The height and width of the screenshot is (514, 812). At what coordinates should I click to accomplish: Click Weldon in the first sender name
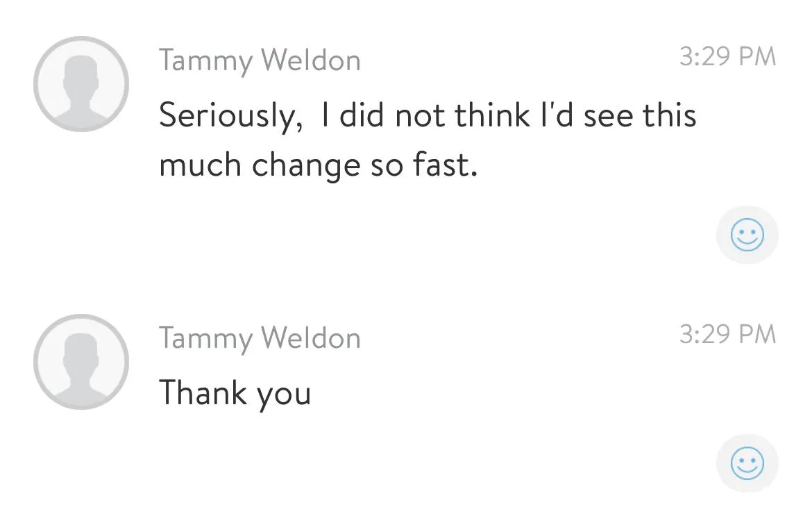pyautogui.click(x=311, y=60)
